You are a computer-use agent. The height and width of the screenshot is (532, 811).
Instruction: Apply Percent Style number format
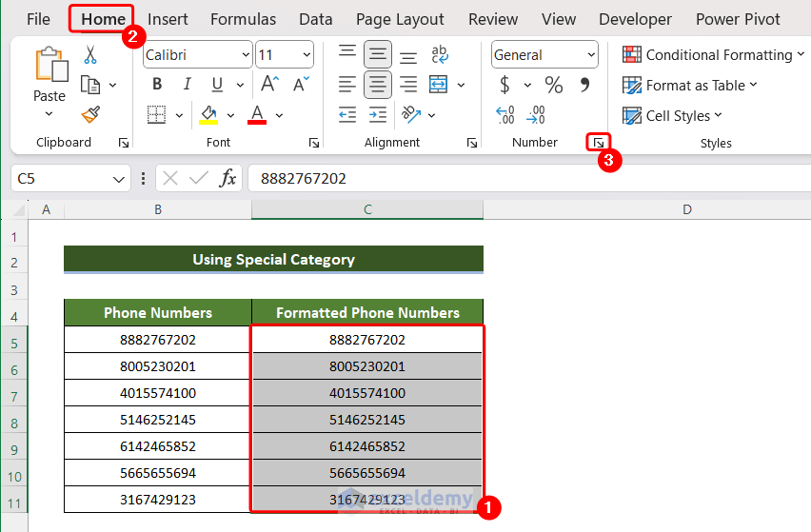tap(553, 86)
